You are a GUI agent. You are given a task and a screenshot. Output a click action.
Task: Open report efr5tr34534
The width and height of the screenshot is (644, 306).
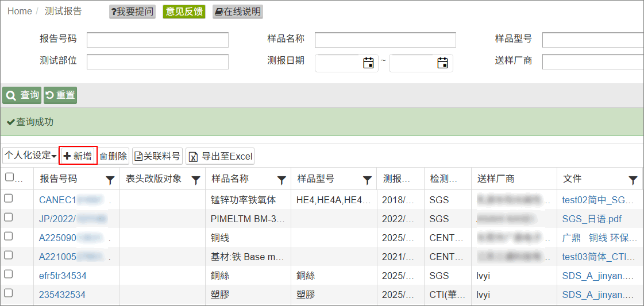click(x=63, y=276)
